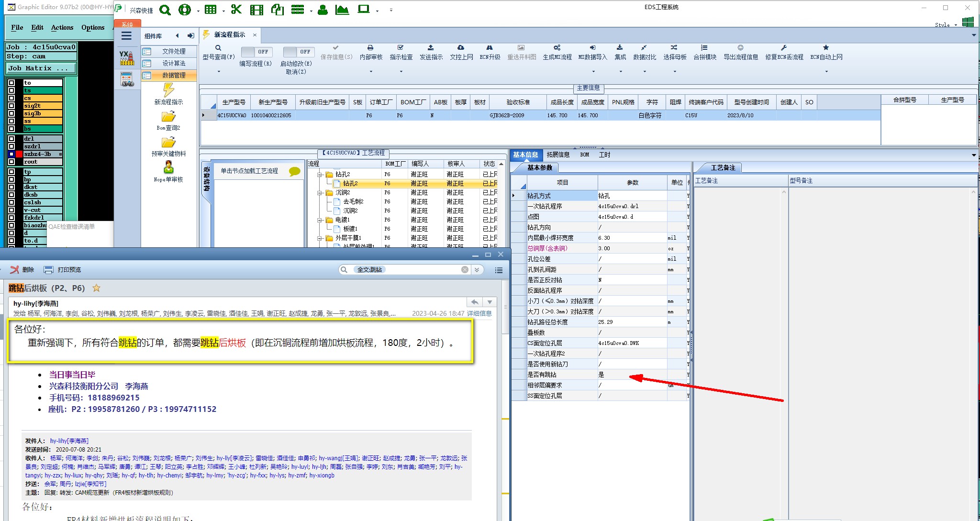Click the Nope单审核 person icon
The height and width of the screenshot is (521, 980).
pyautogui.click(x=168, y=167)
